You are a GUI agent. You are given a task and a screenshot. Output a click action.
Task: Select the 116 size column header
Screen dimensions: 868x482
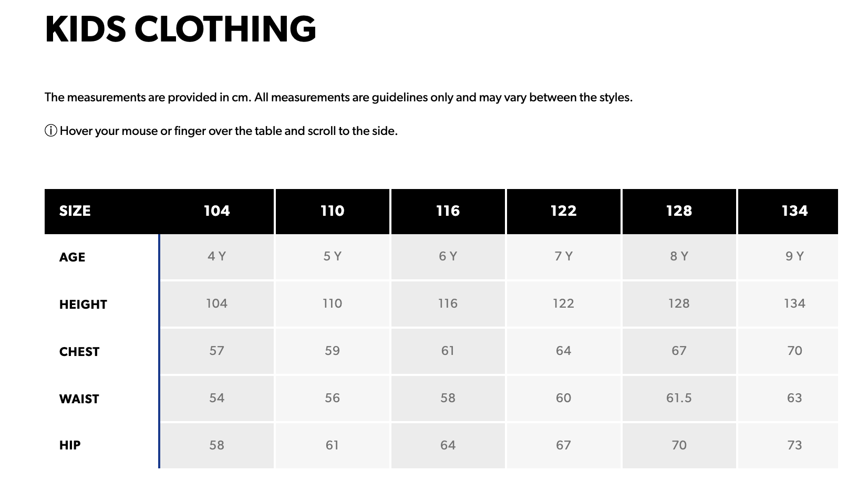(448, 211)
